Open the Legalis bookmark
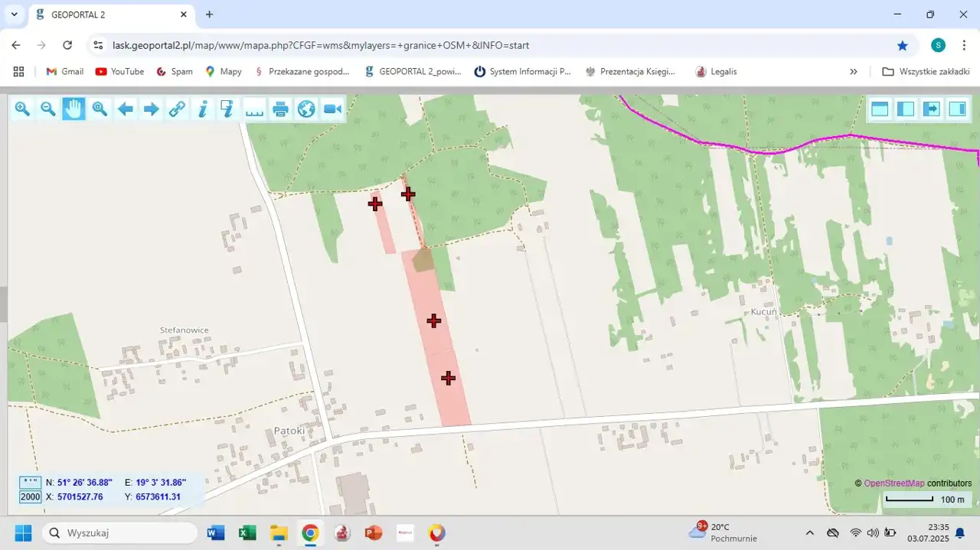Viewport: 980px width, 550px height. (716, 71)
